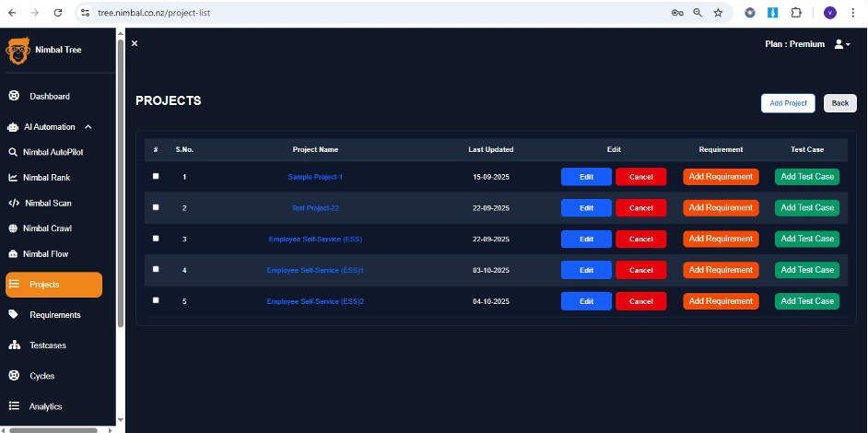Tick the checkbox for Sample Project-1

coord(156,176)
